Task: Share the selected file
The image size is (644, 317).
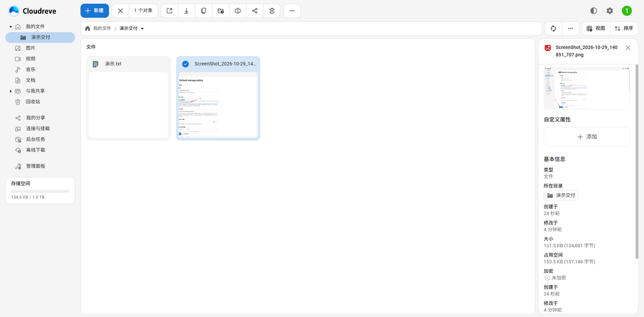Action: coord(255,11)
